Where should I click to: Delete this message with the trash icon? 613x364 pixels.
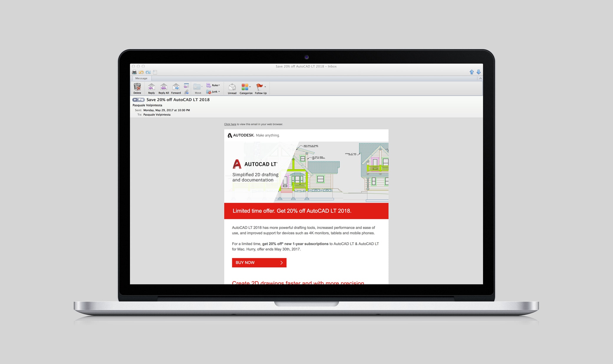click(137, 88)
